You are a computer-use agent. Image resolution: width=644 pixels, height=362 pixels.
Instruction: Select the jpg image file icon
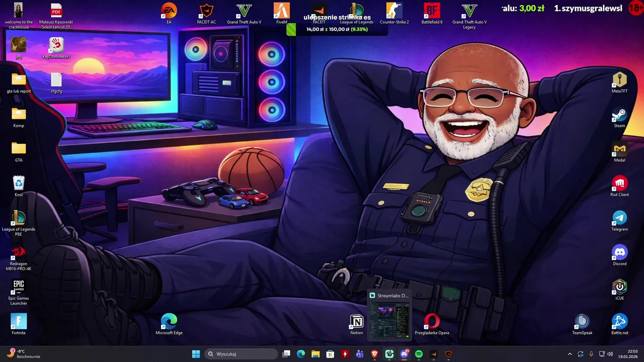click(19, 48)
